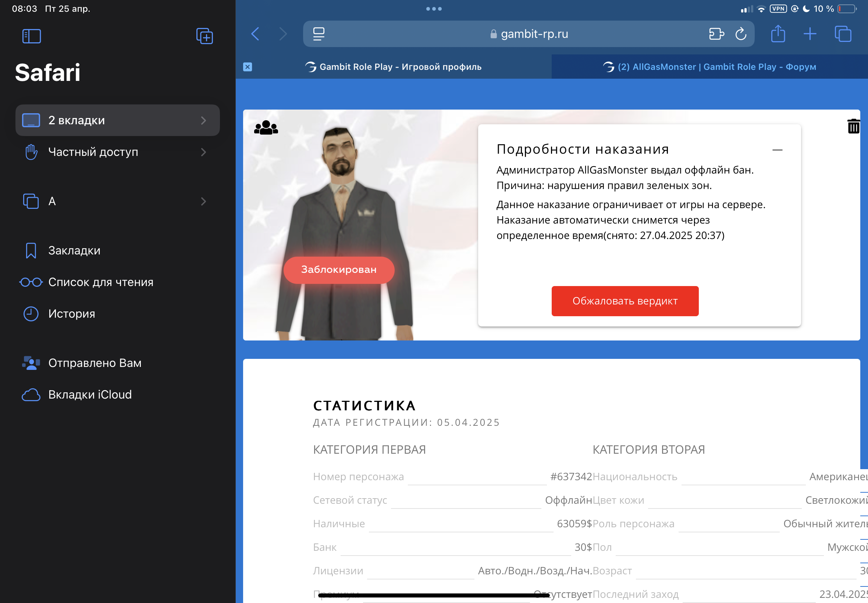868x603 pixels.
Task: Click the "Обжаловать вердикт" button
Action: point(625,301)
